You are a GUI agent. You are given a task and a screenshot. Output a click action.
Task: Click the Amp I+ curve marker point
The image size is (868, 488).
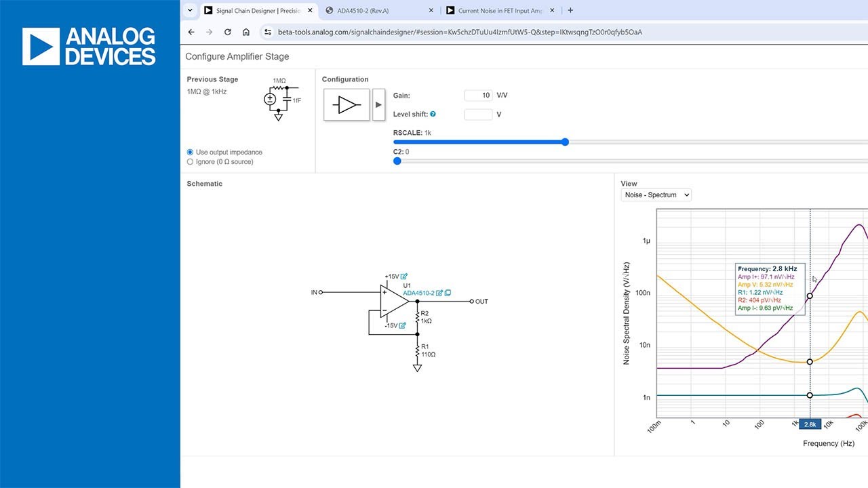[x=810, y=296]
